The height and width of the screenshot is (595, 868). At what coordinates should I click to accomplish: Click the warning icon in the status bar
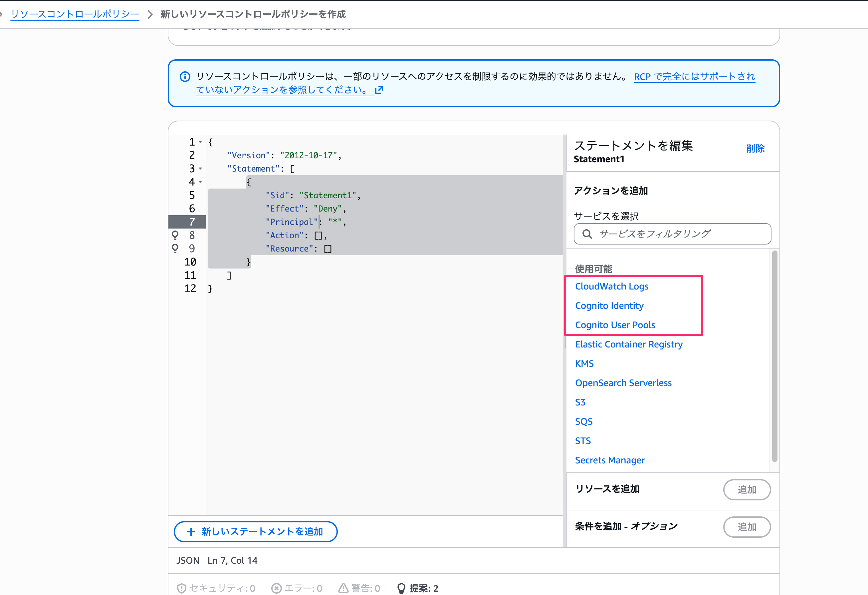click(343, 588)
